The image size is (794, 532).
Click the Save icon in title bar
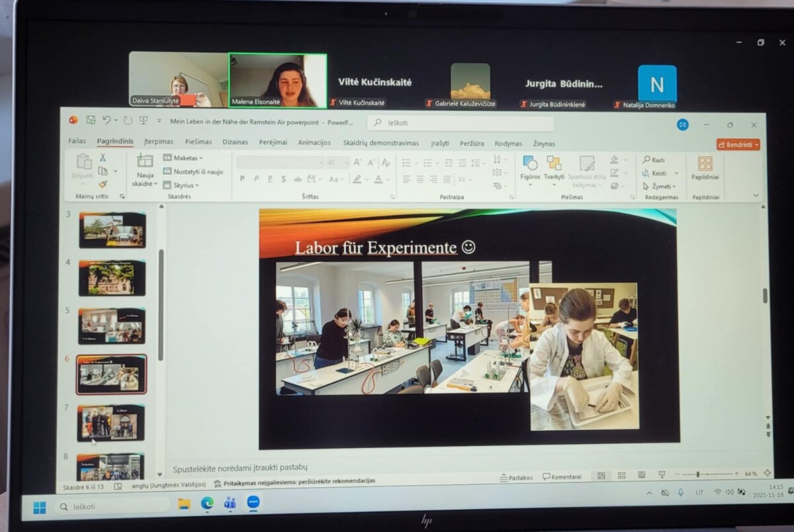coord(91,120)
